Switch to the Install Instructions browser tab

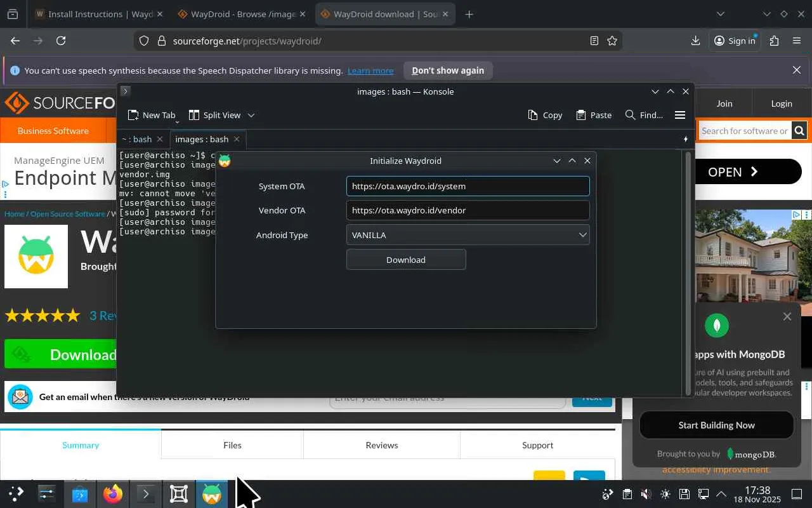[100, 14]
